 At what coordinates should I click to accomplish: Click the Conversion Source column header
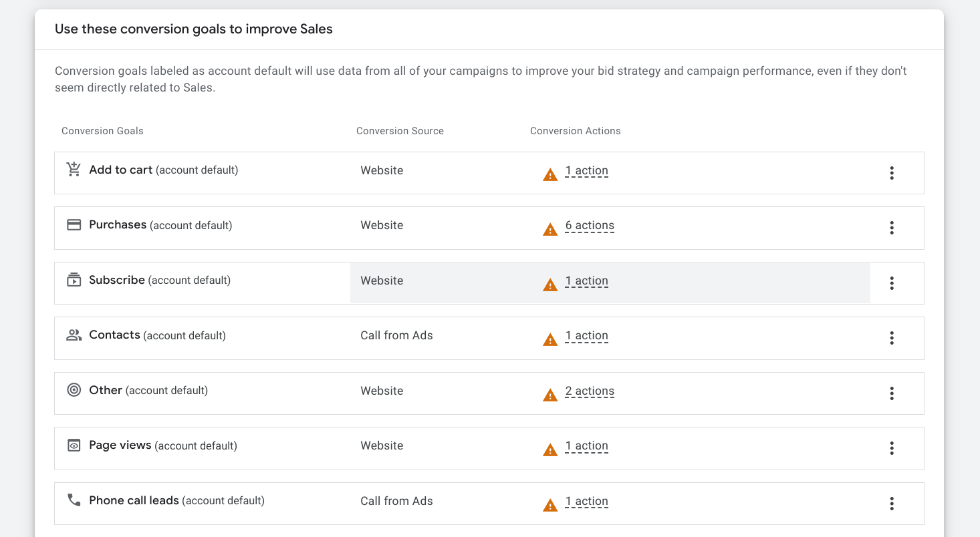400,131
